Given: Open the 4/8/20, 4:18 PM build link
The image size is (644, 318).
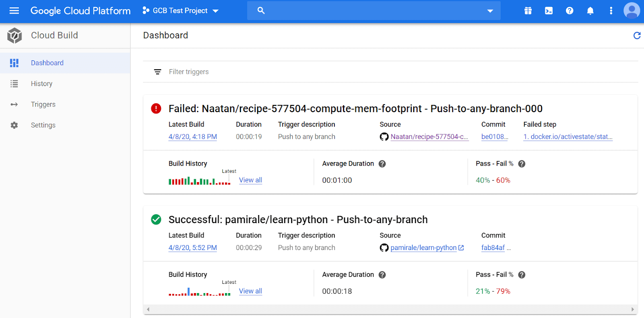Looking at the screenshot, I should click(192, 137).
